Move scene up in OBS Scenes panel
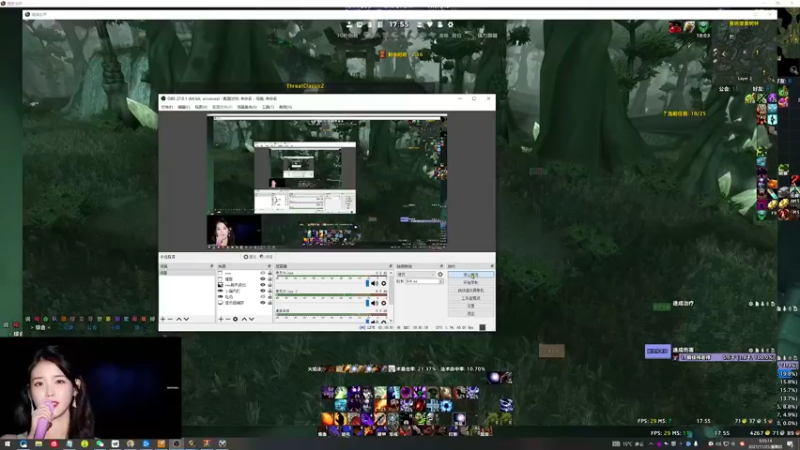Viewport: 800px width, 450px height. coord(179,319)
